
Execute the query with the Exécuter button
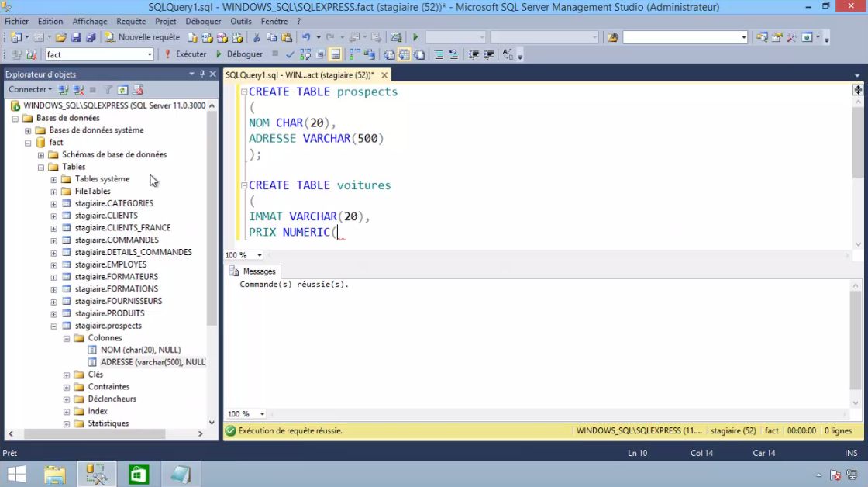pos(188,54)
